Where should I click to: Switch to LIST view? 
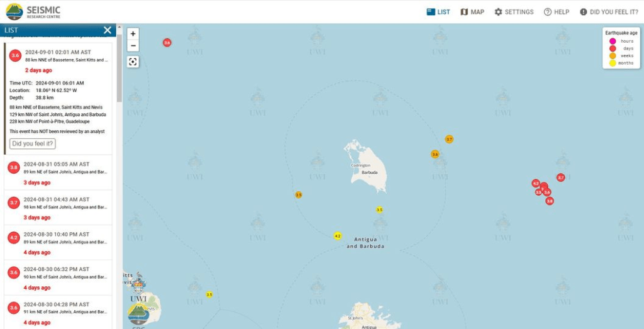click(x=438, y=12)
